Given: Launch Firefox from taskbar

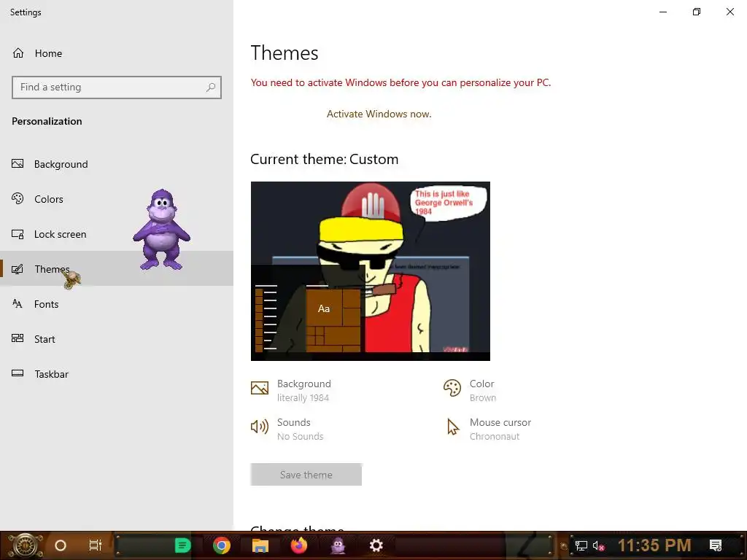Looking at the screenshot, I should point(299,545).
